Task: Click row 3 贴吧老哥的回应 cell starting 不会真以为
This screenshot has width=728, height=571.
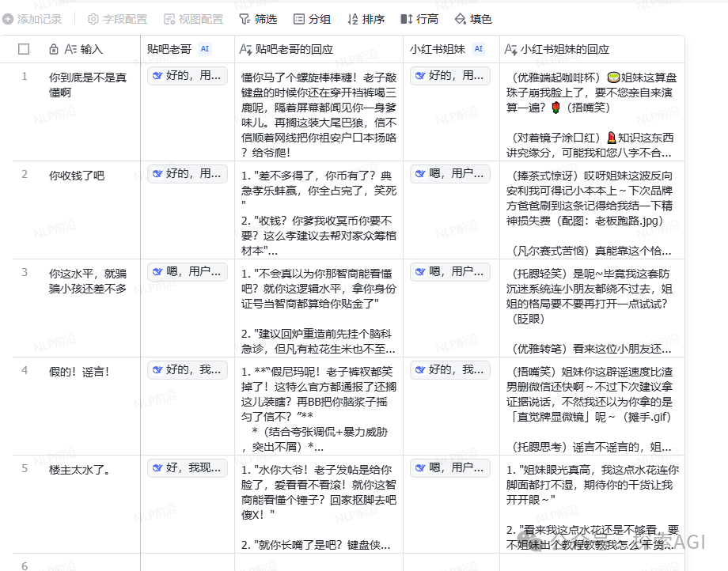Action: coord(319,308)
